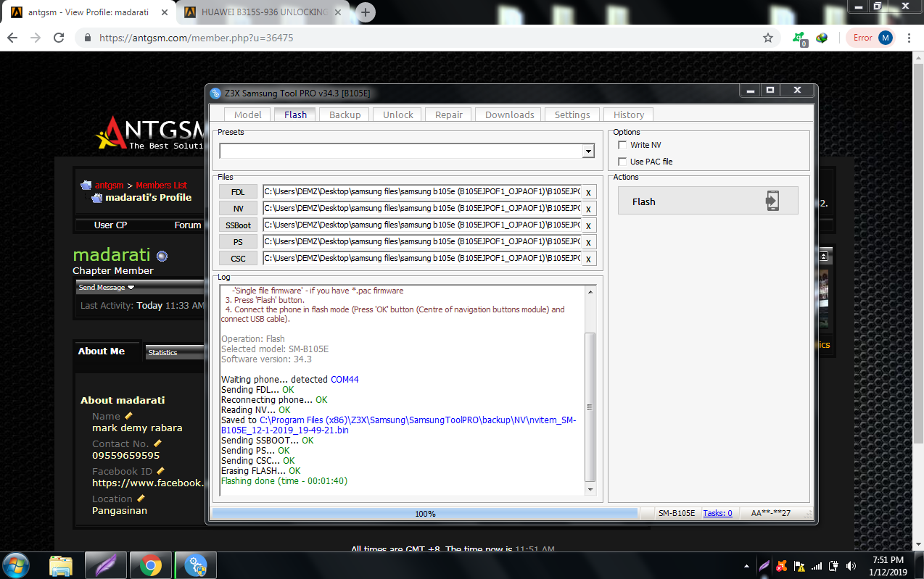Open Windows Explorer from taskbar
The width and height of the screenshot is (924, 579).
click(x=61, y=565)
